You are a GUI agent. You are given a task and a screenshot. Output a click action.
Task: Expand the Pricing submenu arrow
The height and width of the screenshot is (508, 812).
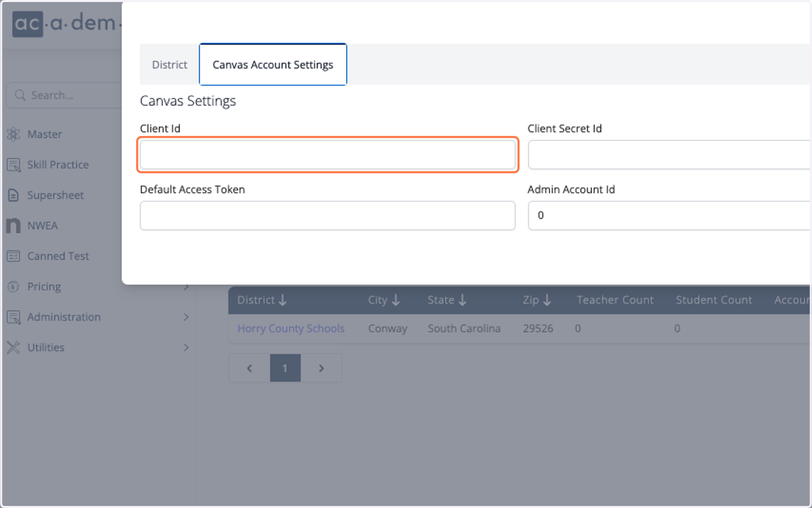coord(186,287)
